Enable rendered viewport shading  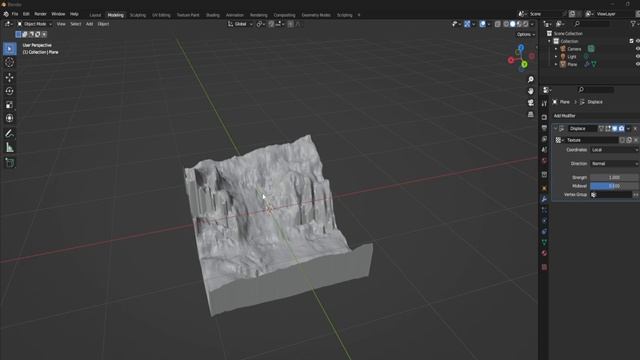pyautogui.click(x=526, y=24)
